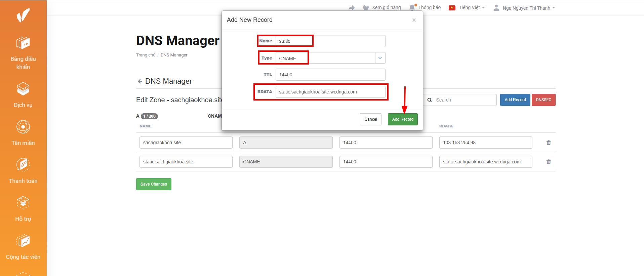Open Xem giỏ hàng cart
This screenshot has height=276, width=644.
382,8
